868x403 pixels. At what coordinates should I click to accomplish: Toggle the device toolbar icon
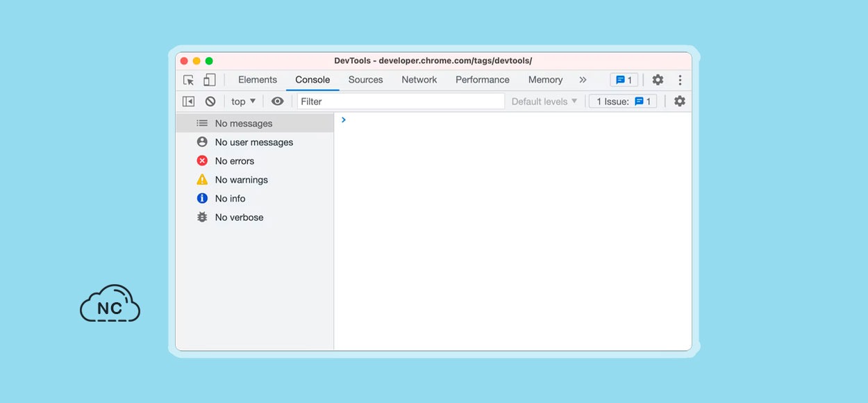coord(209,80)
